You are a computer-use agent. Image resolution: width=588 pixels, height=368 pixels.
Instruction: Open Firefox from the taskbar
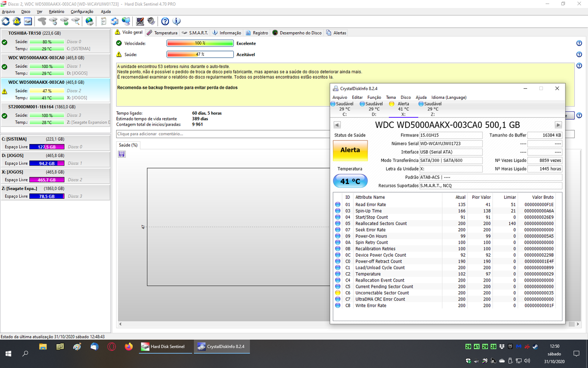129,346
